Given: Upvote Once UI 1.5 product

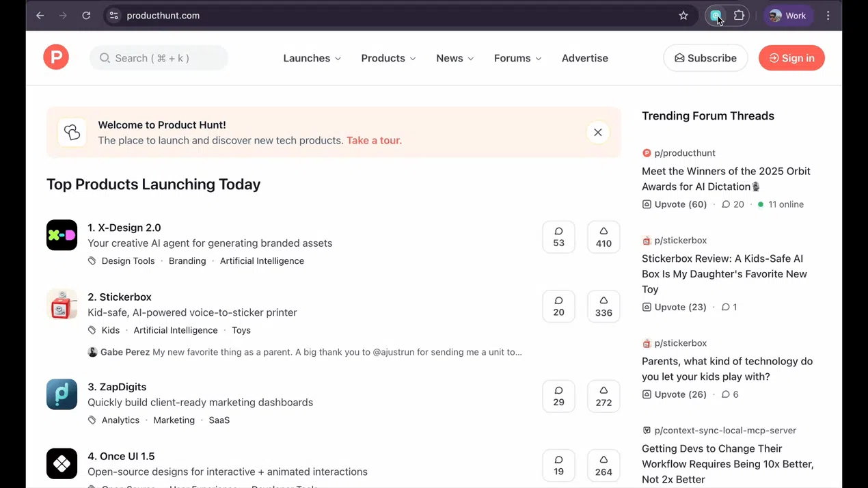Looking at the screenshot, I should click(603, 465).
